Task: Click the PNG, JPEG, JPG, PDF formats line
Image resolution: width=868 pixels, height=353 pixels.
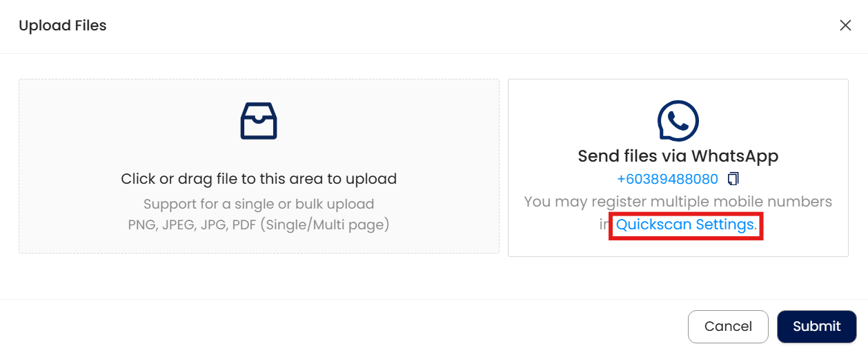Action: pyautogui.click(x=193, y=225)
